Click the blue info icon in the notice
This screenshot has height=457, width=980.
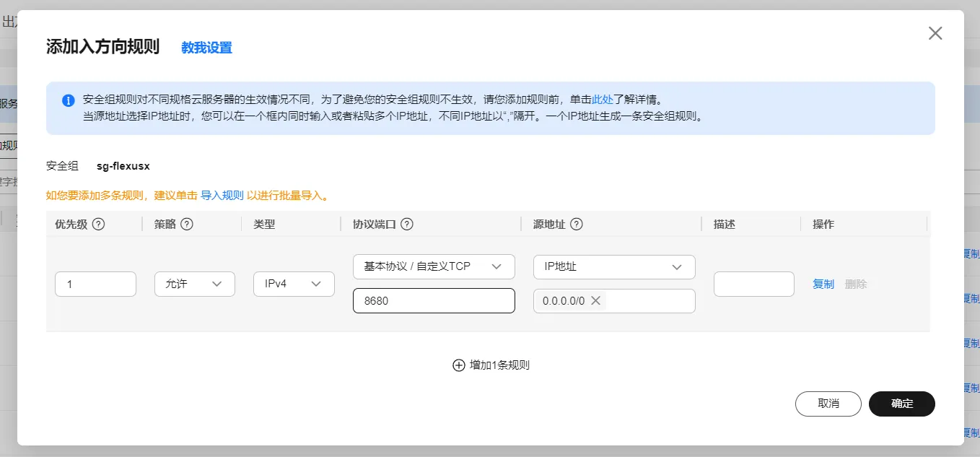pos(69,100)
